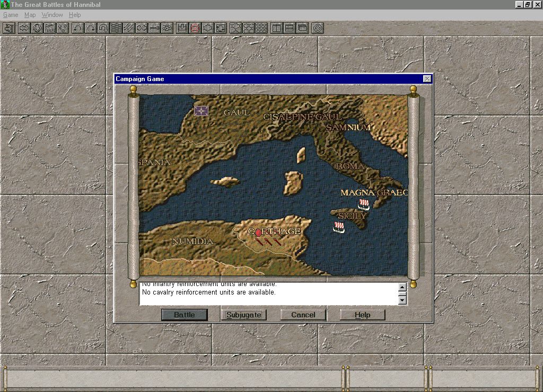The image size is (543, 392).
Task: Select the large hex zoom icon
Action: [x=236, y=28]
